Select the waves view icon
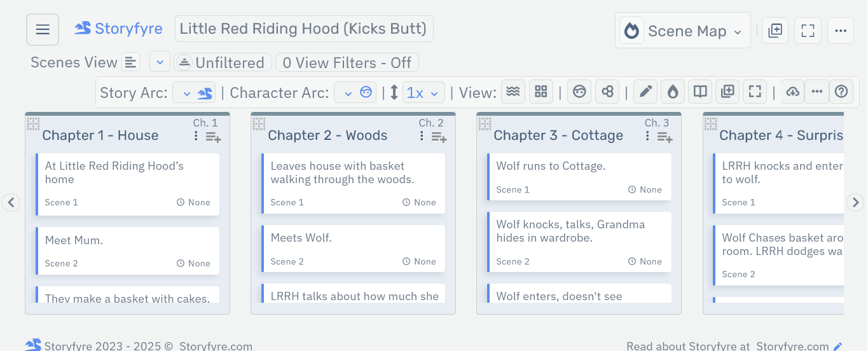The width and height of the screenshot is (868, 351). point(513,92)
